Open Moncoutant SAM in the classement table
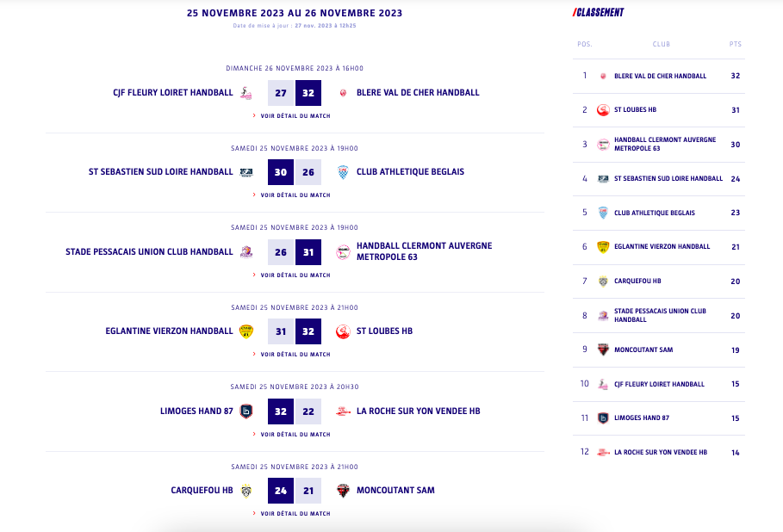This screenshot has height=532, width=783. pos(643,350)
